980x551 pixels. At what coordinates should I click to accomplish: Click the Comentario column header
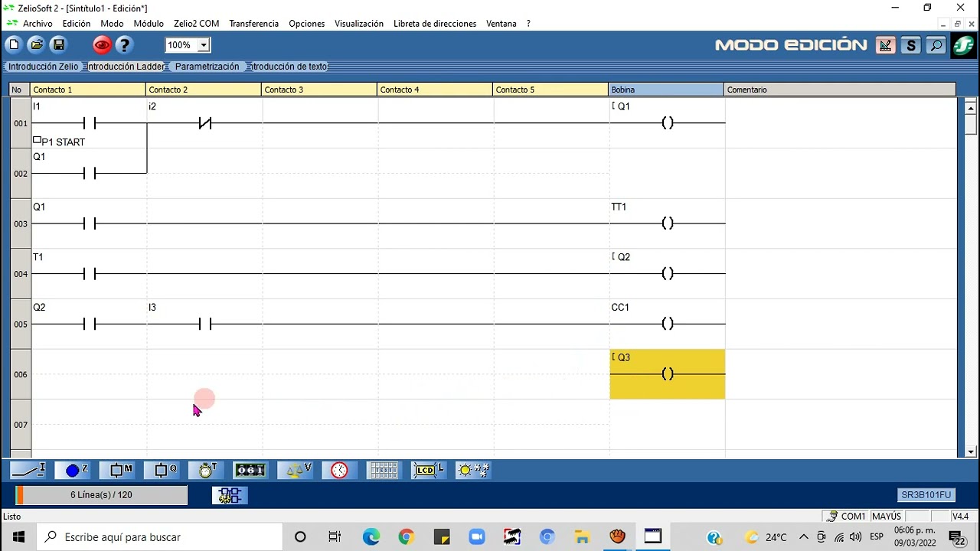tap(841, 90)
